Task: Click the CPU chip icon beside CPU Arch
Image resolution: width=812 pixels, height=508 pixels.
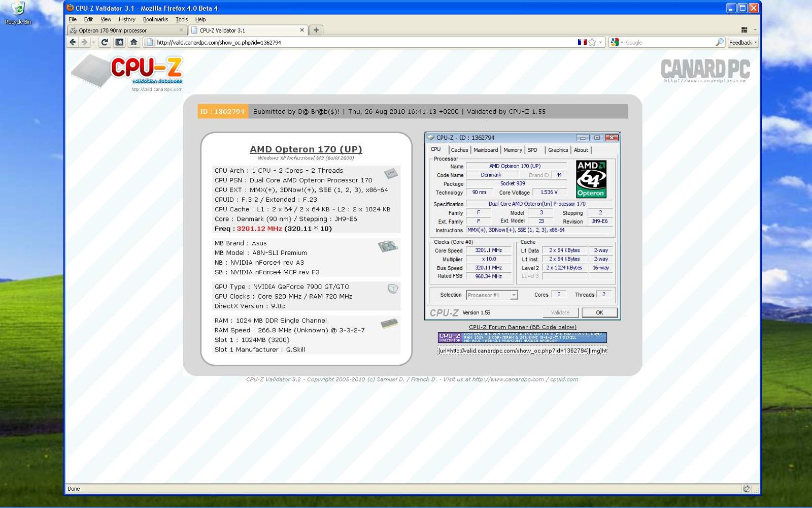Action: (x=391, y=173)
